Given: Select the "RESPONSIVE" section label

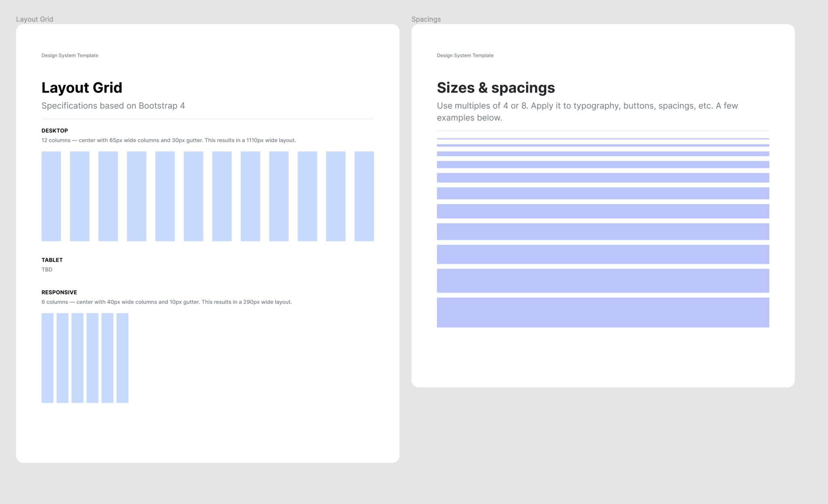Looking at the screenshot, I should click(59, 292).
